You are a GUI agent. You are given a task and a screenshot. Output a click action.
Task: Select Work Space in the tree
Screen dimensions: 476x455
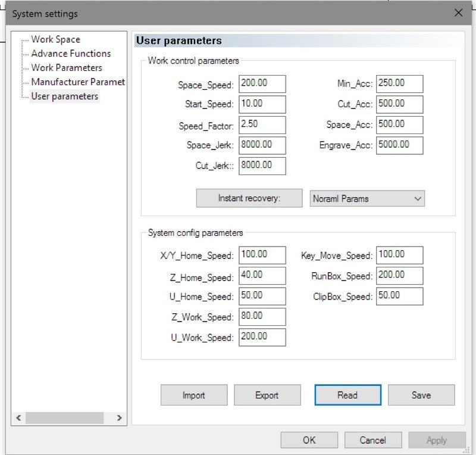point(55,39)
